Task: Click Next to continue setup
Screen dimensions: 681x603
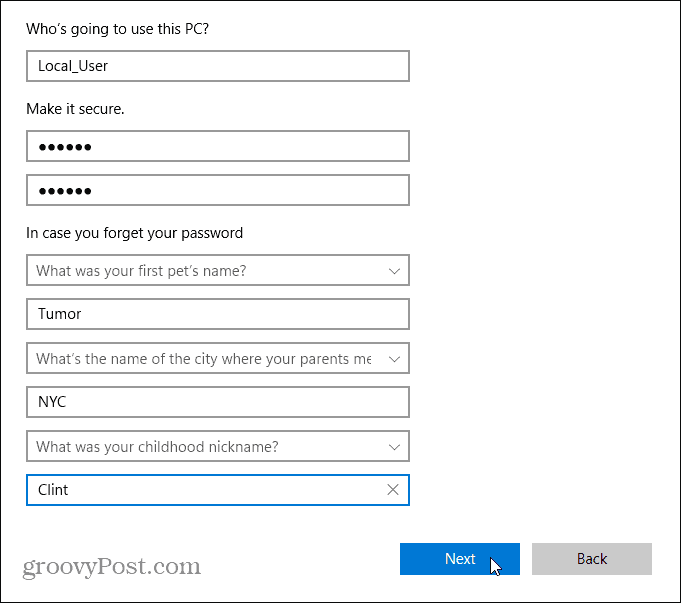Action: tap(460, 559)
